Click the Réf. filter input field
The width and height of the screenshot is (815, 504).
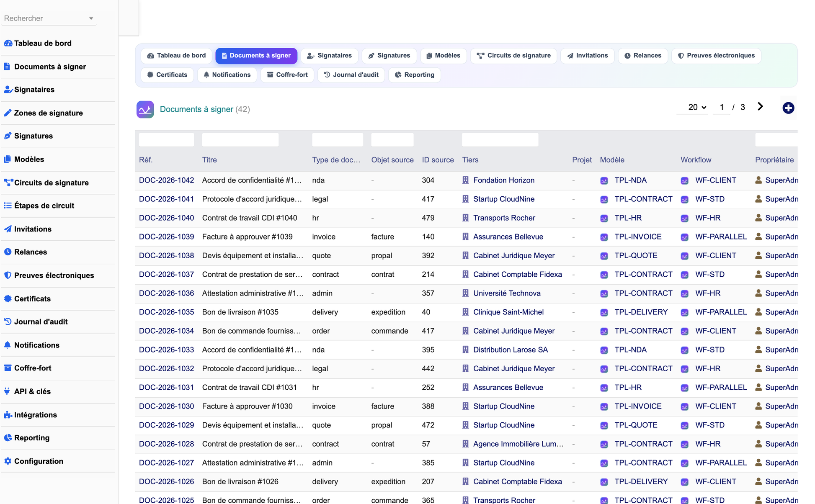166,140
